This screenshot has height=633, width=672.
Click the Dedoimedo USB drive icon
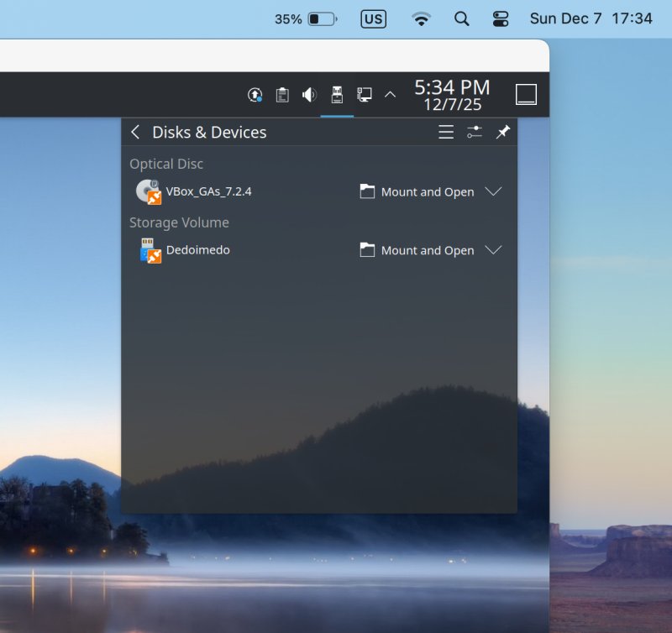click(150, 250)
